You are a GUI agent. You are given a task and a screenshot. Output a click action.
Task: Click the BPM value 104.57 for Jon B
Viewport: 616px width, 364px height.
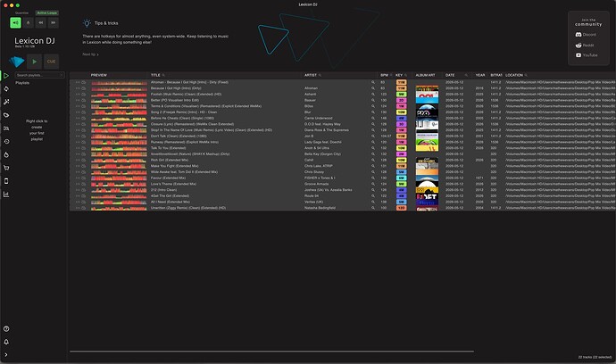[386, 136]
